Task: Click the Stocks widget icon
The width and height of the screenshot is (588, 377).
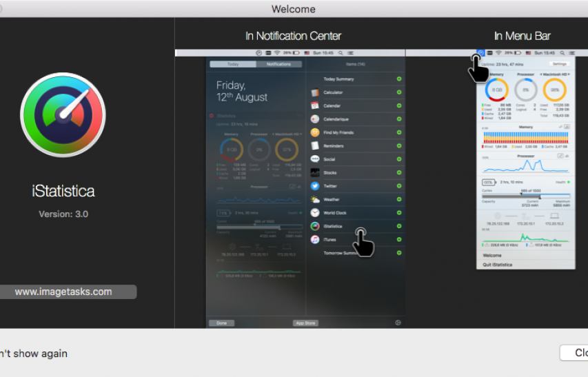Action: (315, 173)
